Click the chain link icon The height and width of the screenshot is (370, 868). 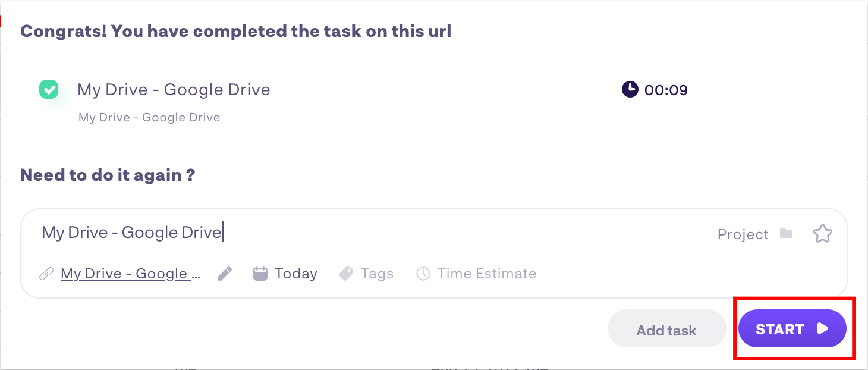[x=46, y=274]
